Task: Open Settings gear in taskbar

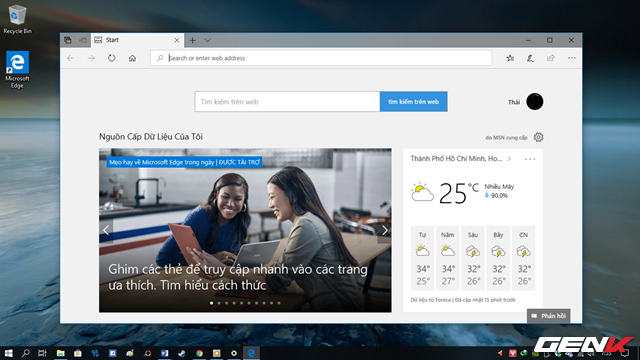Action: [x=234, y=353]
